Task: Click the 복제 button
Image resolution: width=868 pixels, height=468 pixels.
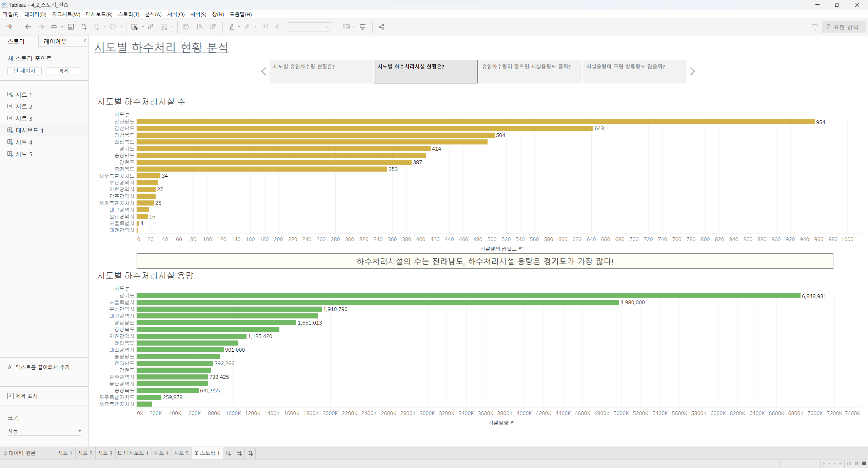Action: coord(64,71)
